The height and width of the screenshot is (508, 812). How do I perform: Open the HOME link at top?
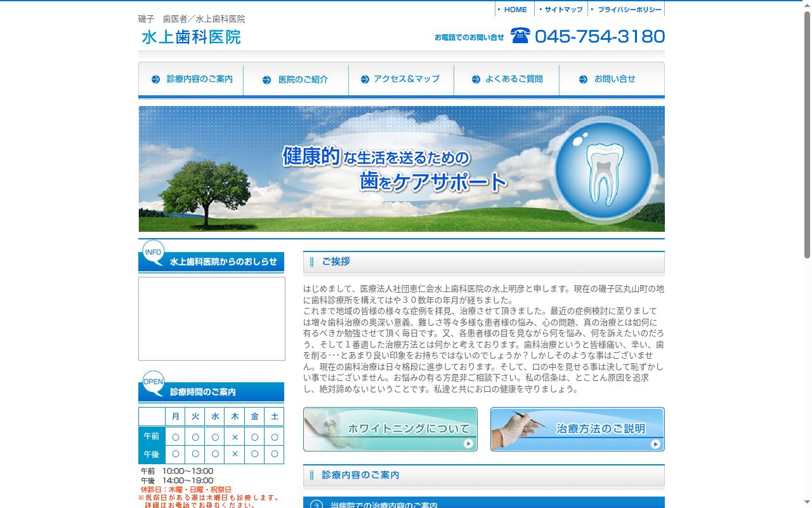514,10
